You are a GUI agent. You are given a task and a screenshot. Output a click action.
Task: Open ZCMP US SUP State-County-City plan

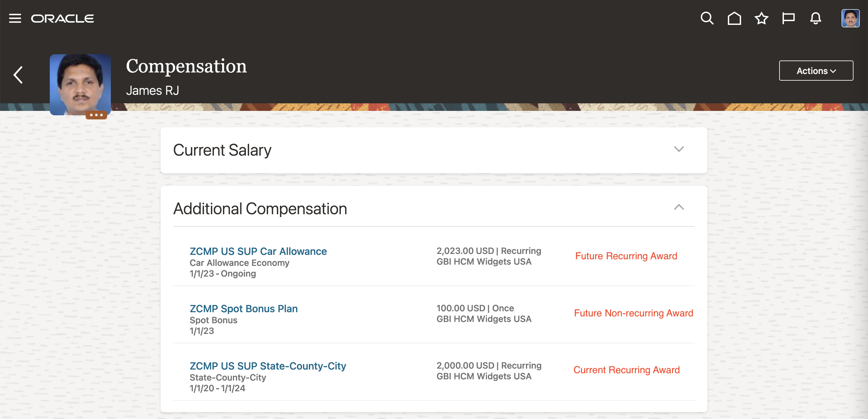(268, 366)
